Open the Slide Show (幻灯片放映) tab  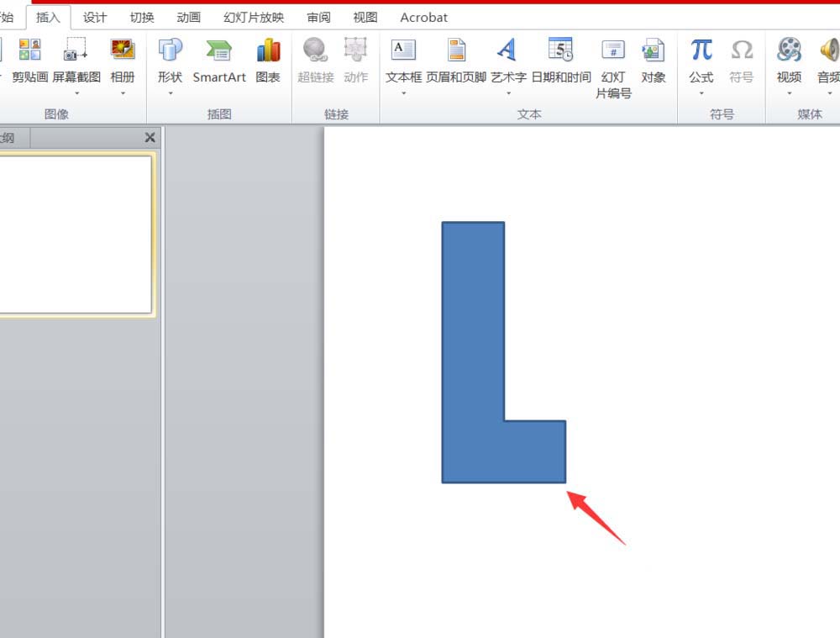click(254, 18)
